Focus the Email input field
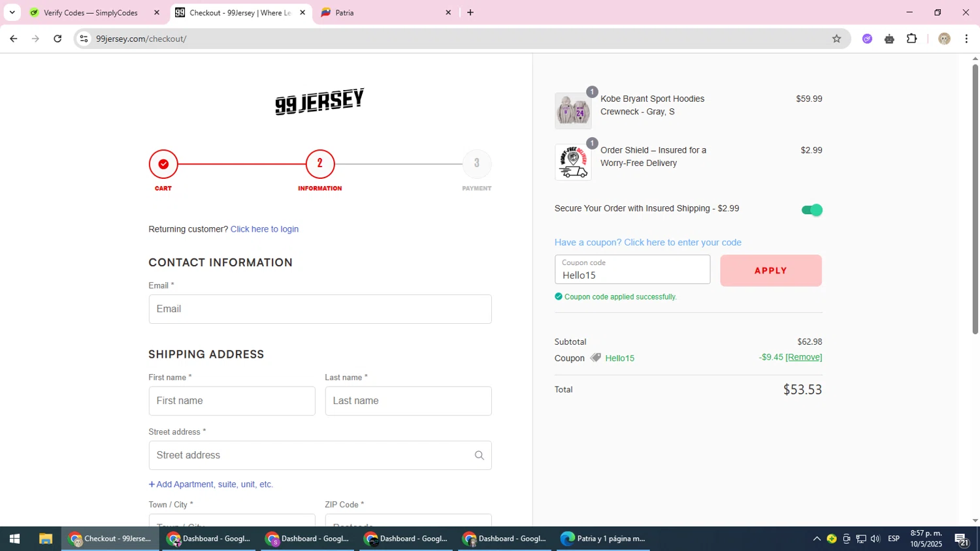The width and height of the screenshot is (980, 551). [320, 309]
